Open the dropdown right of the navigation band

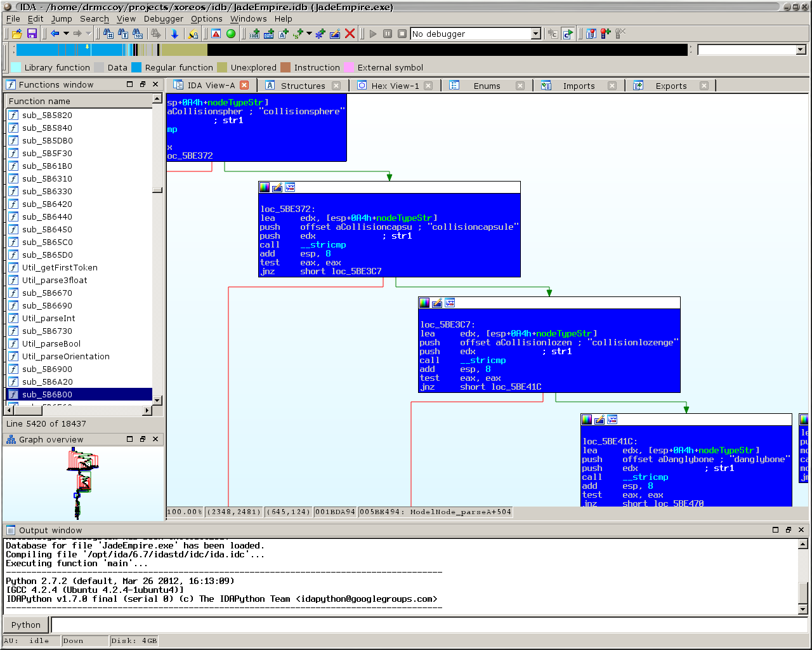click(801, 50)
